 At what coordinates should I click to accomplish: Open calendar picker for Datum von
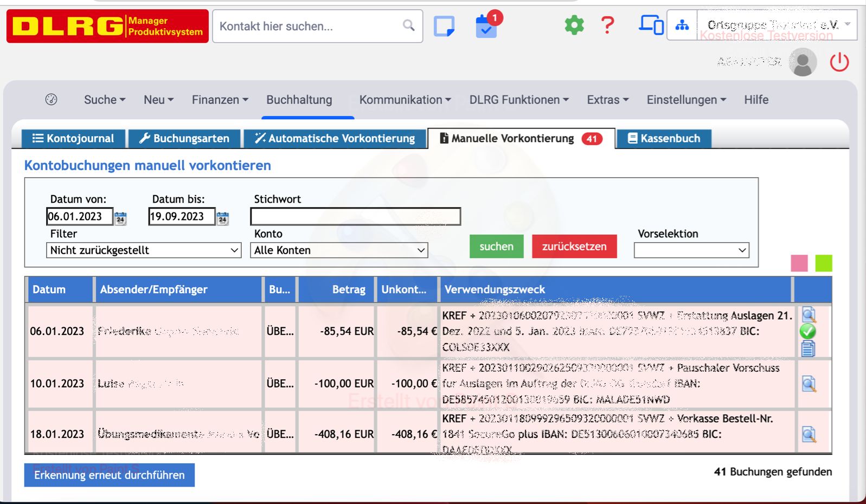(120, 218)
